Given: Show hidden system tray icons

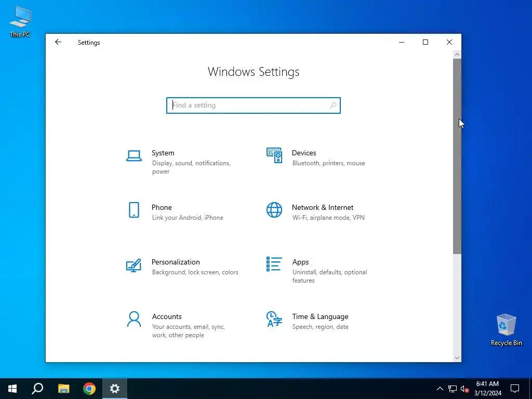Looking at the screenshot, I should point(440,389).
